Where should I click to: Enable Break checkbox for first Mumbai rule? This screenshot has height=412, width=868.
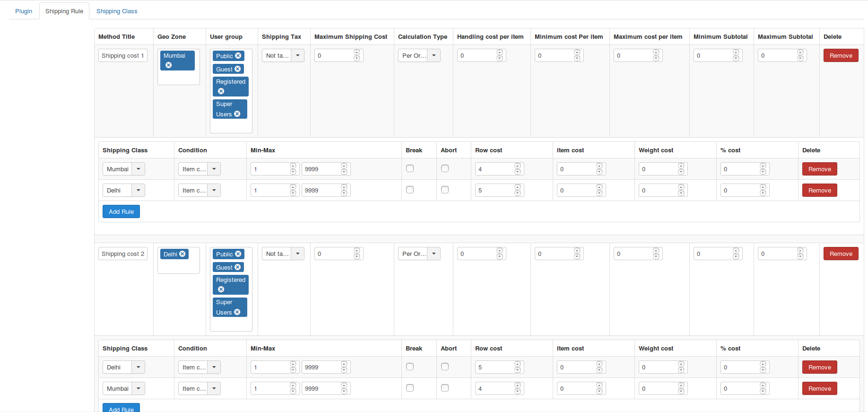(410, 168)
